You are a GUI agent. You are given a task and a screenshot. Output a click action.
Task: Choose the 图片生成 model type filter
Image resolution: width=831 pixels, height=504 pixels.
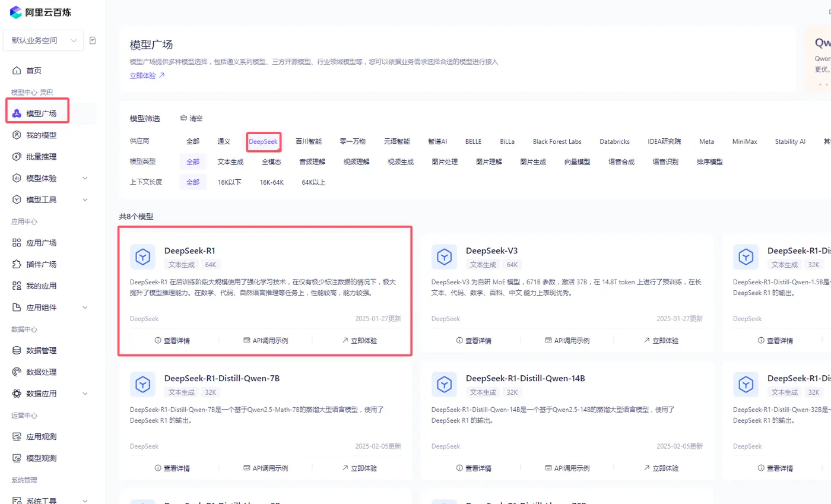(x=533, y=161)
